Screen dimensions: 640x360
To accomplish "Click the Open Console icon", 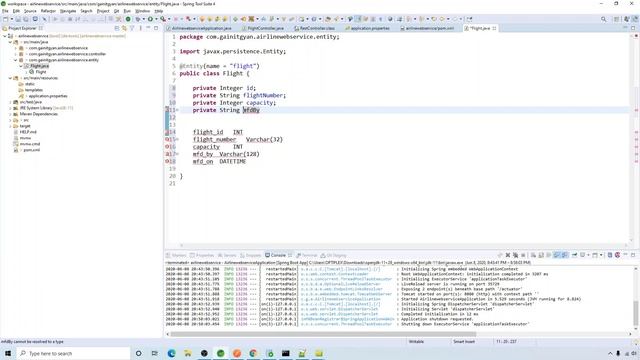I will tap(595, 255).
